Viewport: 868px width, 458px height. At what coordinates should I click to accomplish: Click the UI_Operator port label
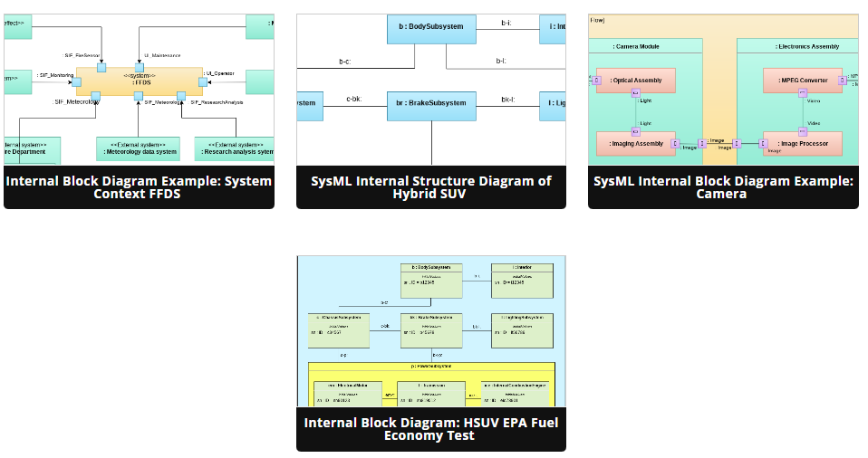click(220, 72)
